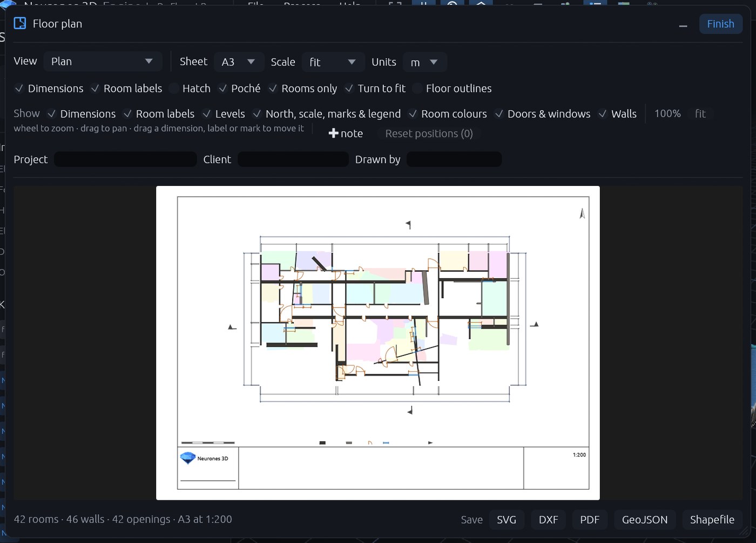Click the Units label text

point(383,62)
